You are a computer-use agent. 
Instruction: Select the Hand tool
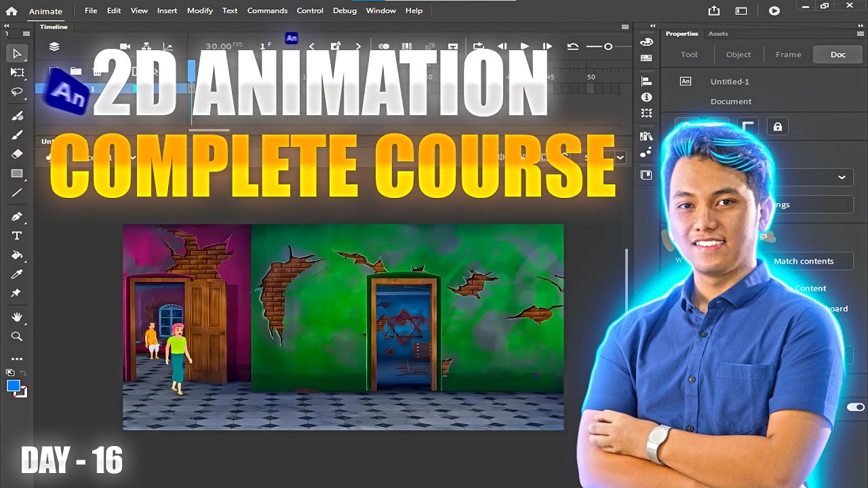coord(17,317)
